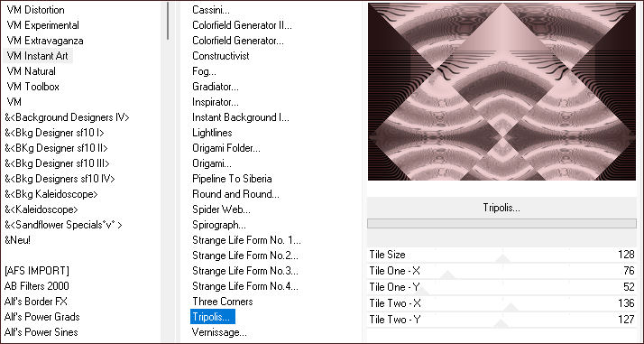Select Vernissage... filter in list
Viewport: 644px width, 344px height.
pos(219,331)
